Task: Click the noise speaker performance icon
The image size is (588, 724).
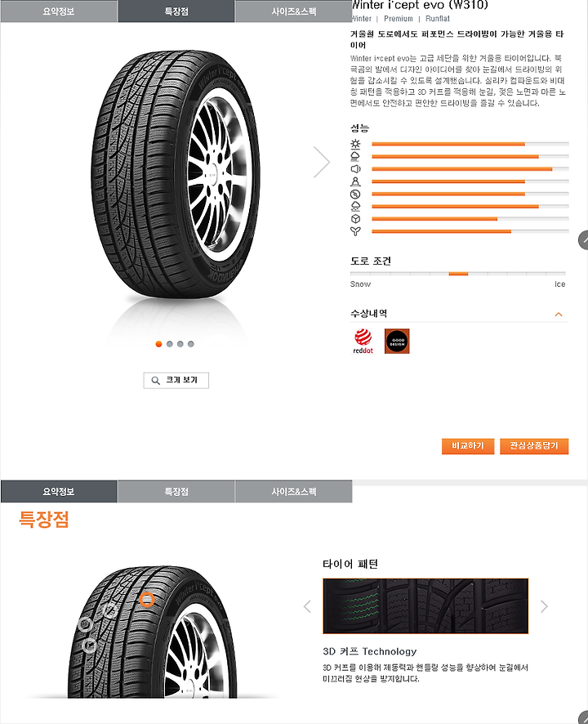Action: click(355, 169)
